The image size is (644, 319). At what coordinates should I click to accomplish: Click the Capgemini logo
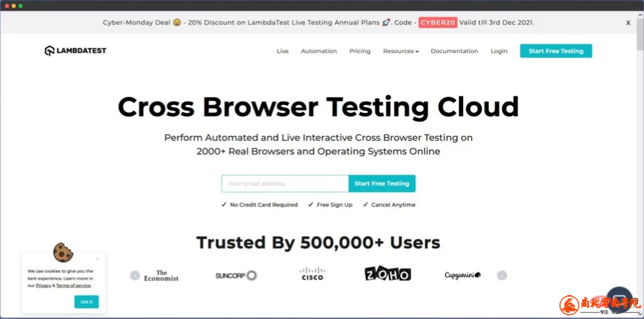tap(463, 275)
